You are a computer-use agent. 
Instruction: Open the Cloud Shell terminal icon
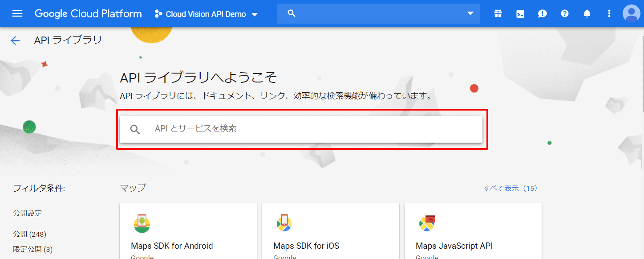point(520,13)
